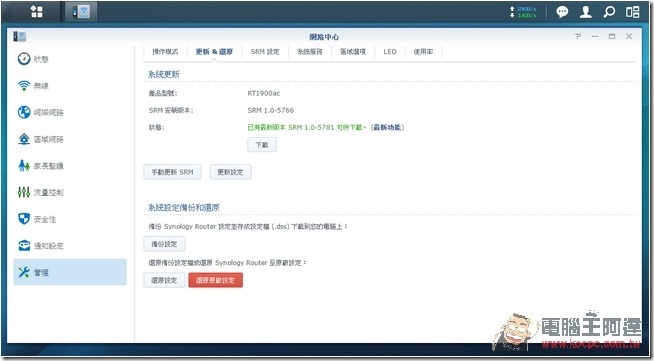This screenshot has height=361, width=654.
Task: Click the 備份設定 button
Action: (164, 244)
